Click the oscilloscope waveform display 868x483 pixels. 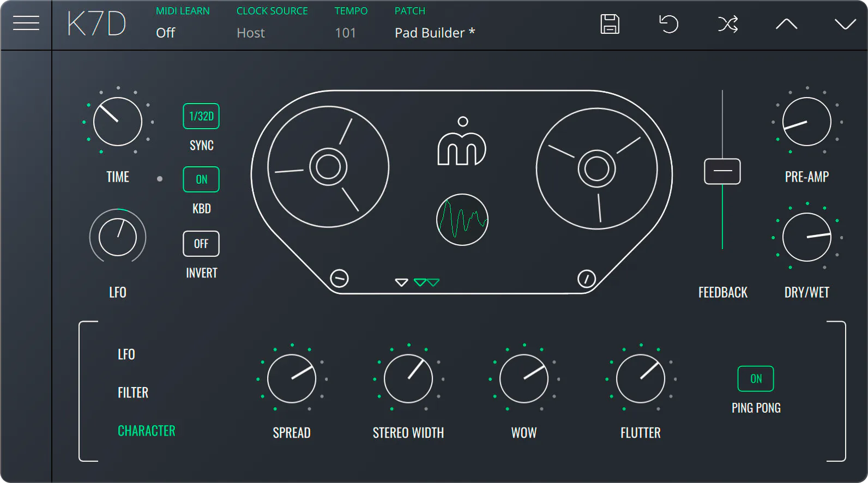[462, 220]
